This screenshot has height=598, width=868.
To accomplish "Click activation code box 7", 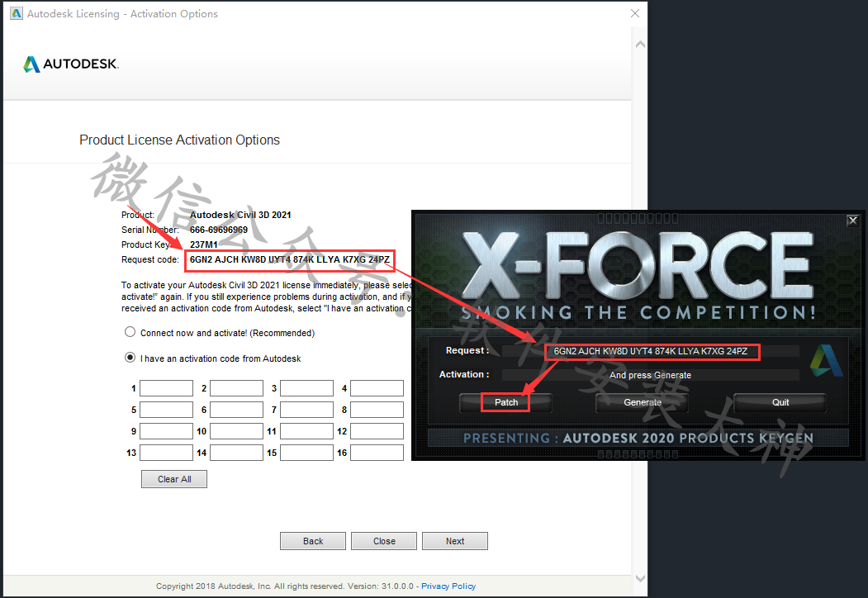I will tap(306, 410).
